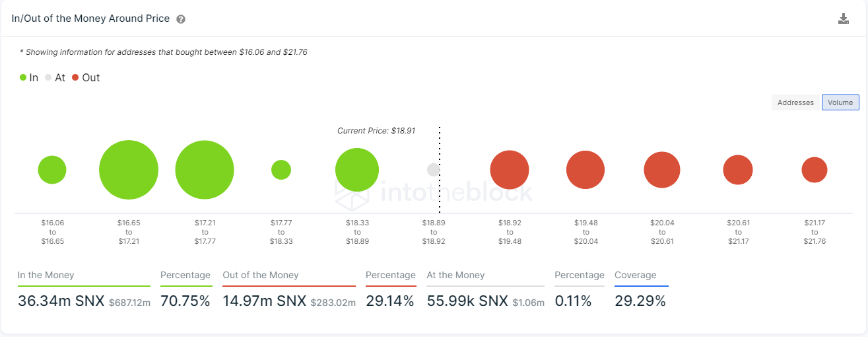Screen dimensions: 868x337
Task: Click the red bubble for $21.17 to $21.76
Action: tap(815, 170)
